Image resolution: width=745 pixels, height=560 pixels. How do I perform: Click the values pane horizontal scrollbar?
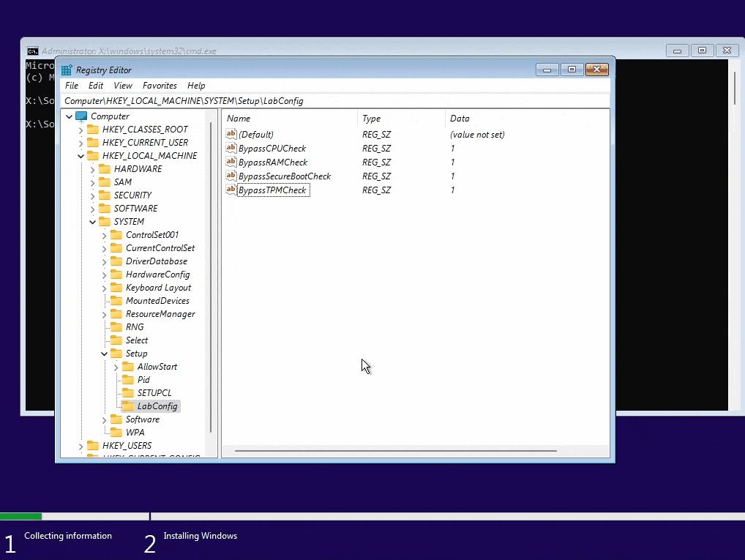(x=395, y=451)
